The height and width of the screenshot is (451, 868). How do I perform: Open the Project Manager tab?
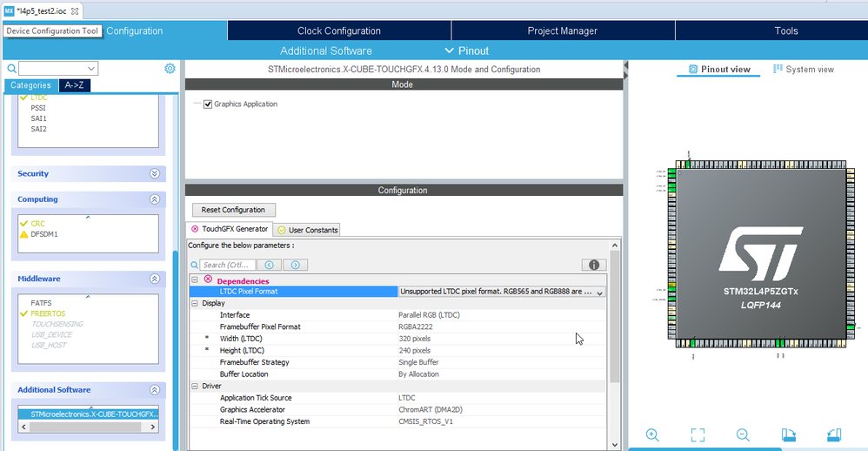tap(563, 30)
